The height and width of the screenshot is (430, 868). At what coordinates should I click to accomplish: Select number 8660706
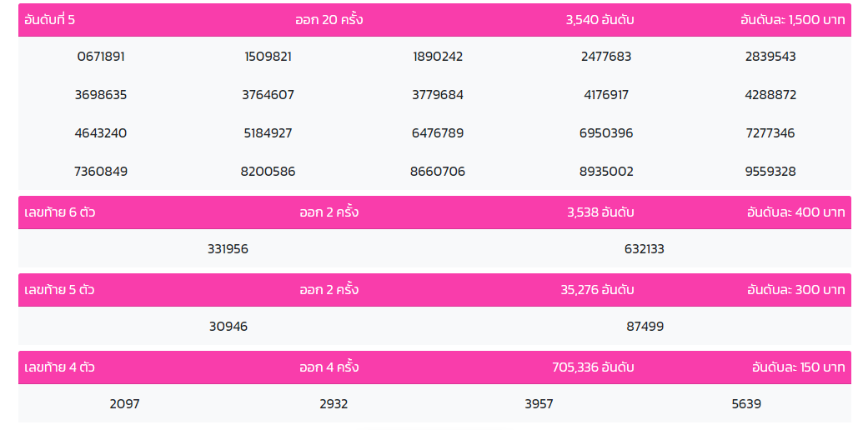(437, 172)
